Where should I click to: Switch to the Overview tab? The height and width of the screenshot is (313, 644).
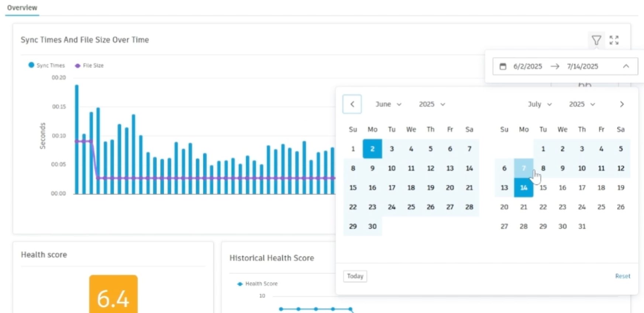[22, 8]
